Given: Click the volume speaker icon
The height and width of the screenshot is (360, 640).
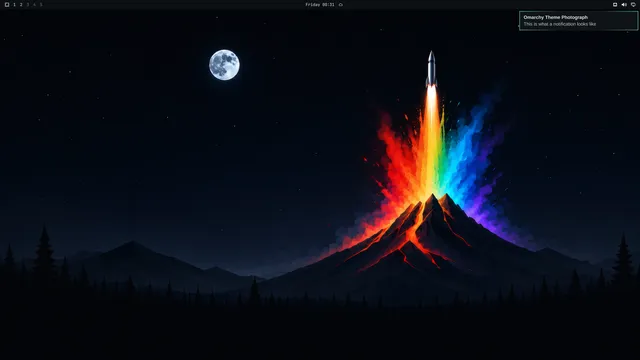Looking at the screenshot, I should point(624,4).
